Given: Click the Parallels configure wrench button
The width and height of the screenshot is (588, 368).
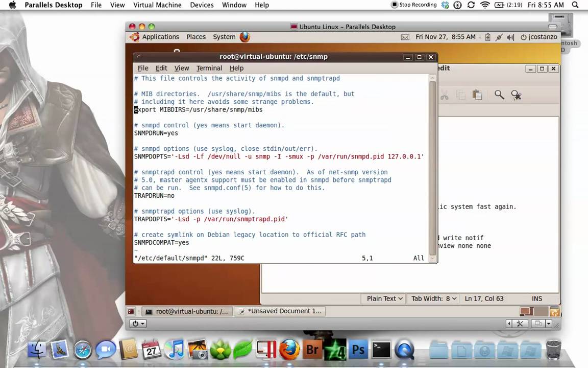Looking at the screenshot, I should pyautogui.click(x=520, y=324).
